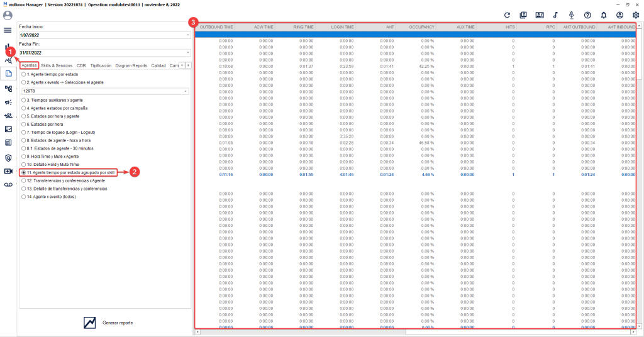The image size is (644, 337).
Task: Open the video recording sidebar icon
Action: pos(8,171)
